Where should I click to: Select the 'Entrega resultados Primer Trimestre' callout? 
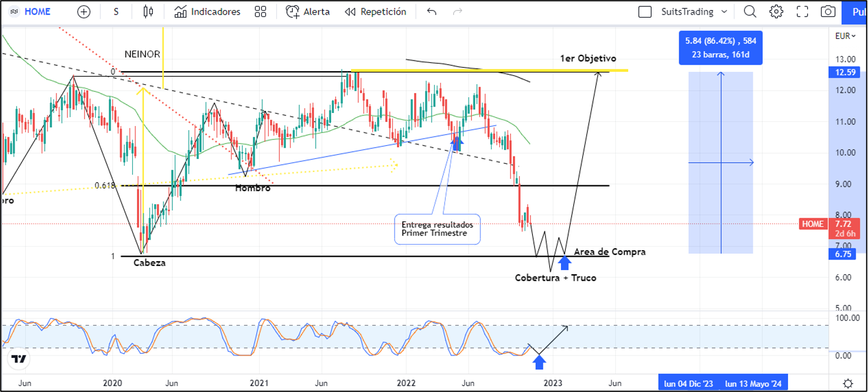[x=438, y=229]
